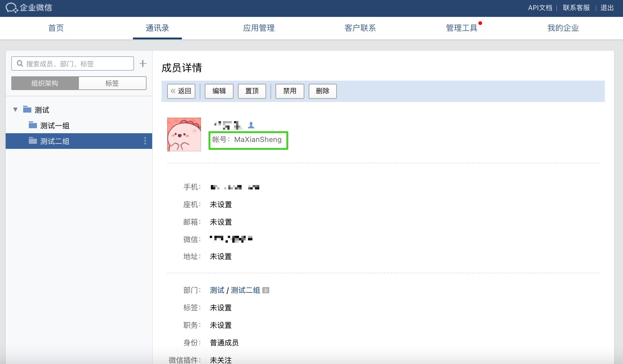Click the plus icon next to search
Screen dimensions: 623x364
click(x=143, y=63)
